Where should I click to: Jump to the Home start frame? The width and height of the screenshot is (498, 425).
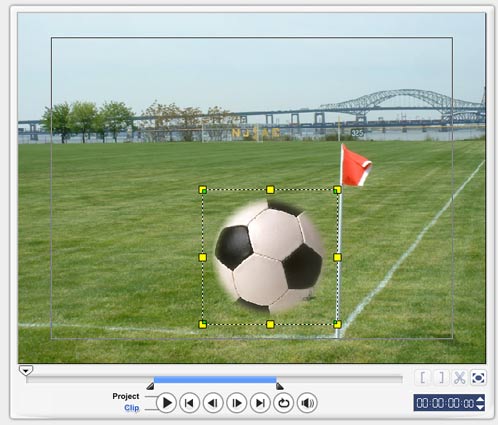[189, 403]
